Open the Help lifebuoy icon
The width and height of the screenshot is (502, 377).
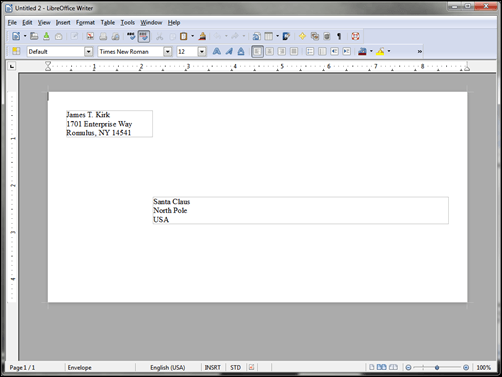[355, 36]
